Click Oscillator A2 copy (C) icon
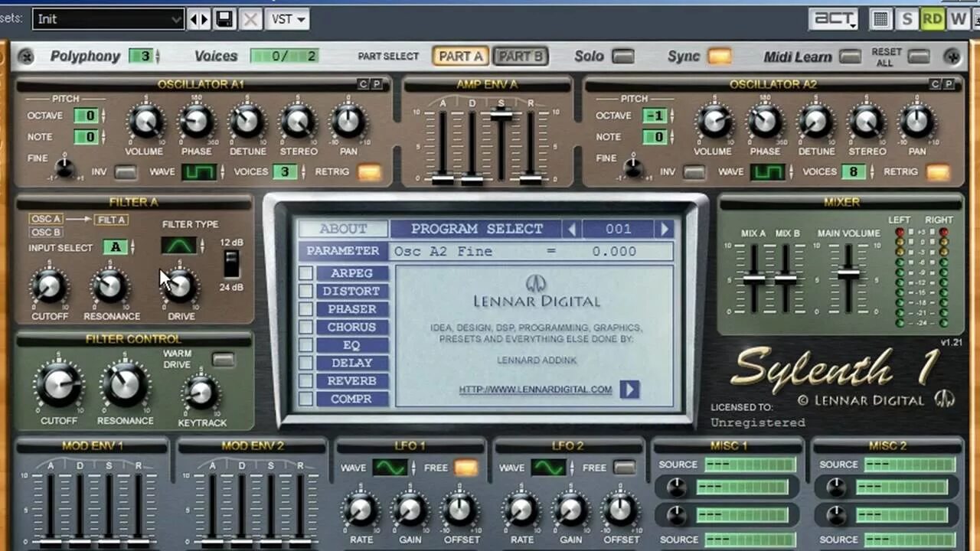The image size is (980, 551). (935, 84)
